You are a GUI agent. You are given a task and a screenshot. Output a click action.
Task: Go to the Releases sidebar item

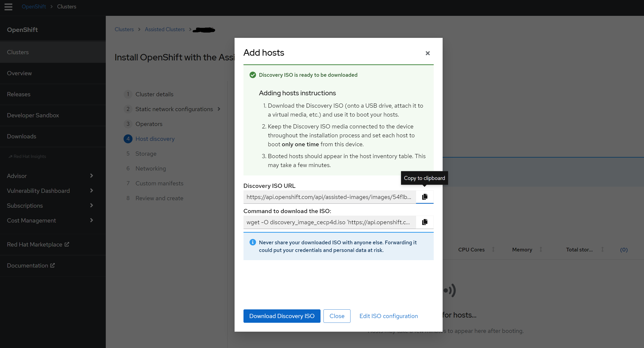point(19,94)
